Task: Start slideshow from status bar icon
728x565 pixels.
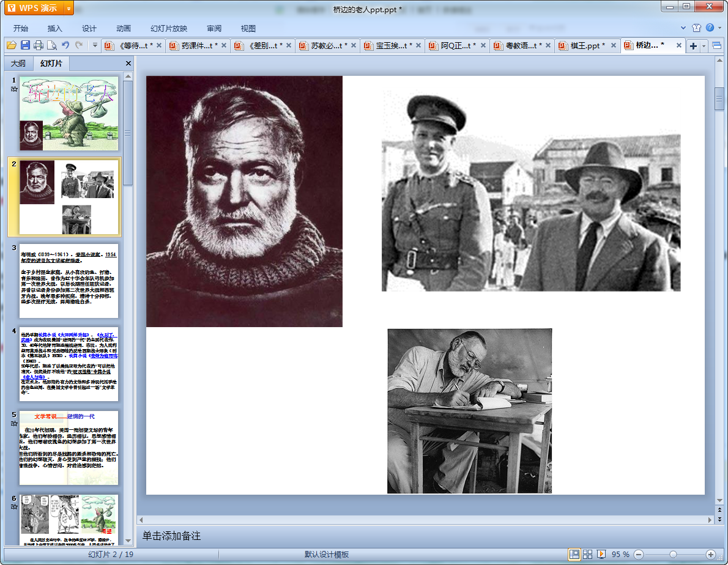Action: coord(601,554)
